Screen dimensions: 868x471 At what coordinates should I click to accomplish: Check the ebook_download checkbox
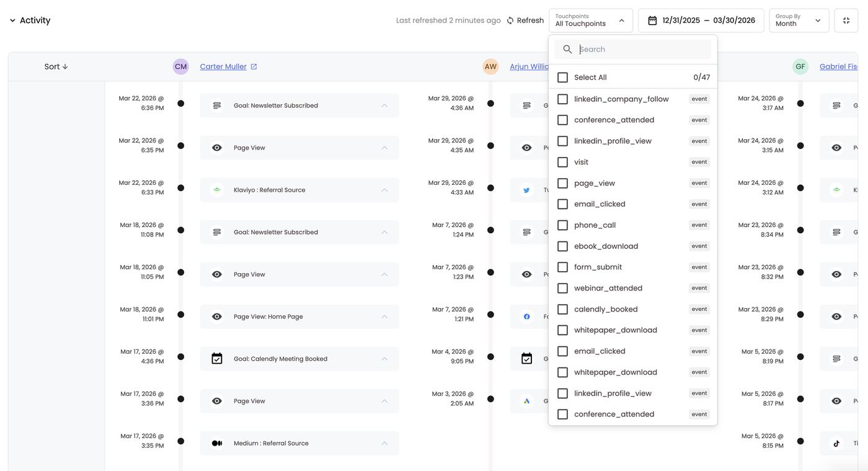pos(563,246)
